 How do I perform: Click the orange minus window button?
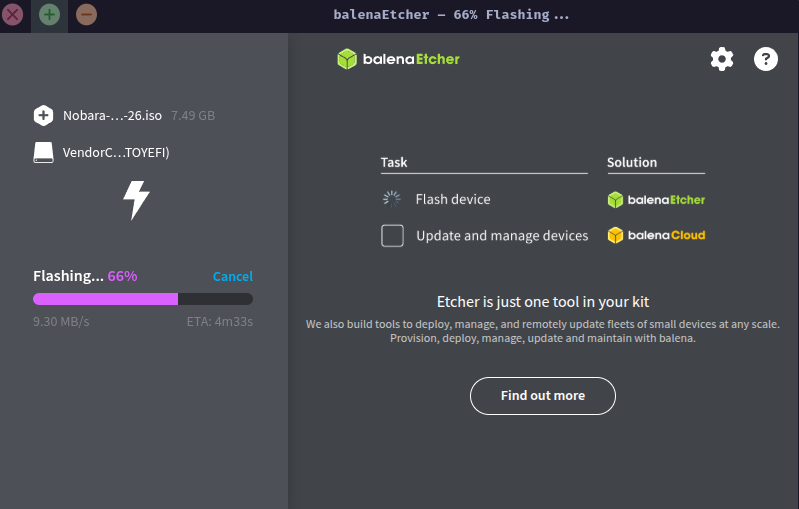tap(87, 15)
